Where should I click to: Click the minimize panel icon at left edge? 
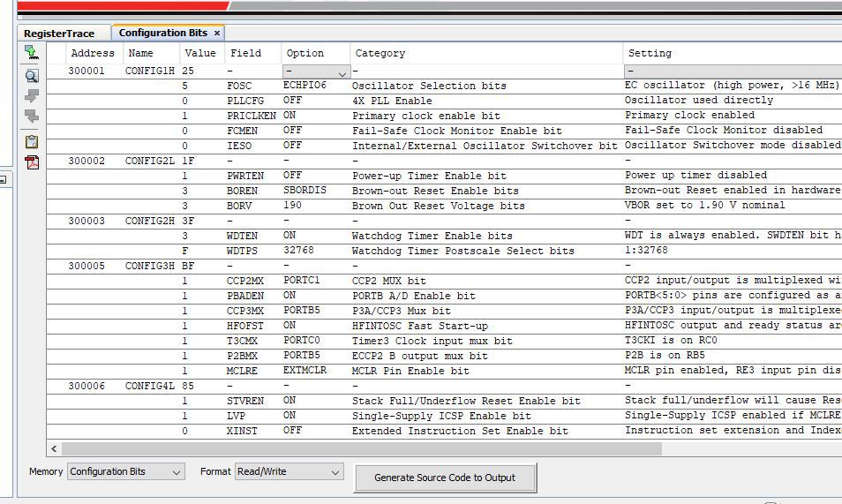pos(3,179)
